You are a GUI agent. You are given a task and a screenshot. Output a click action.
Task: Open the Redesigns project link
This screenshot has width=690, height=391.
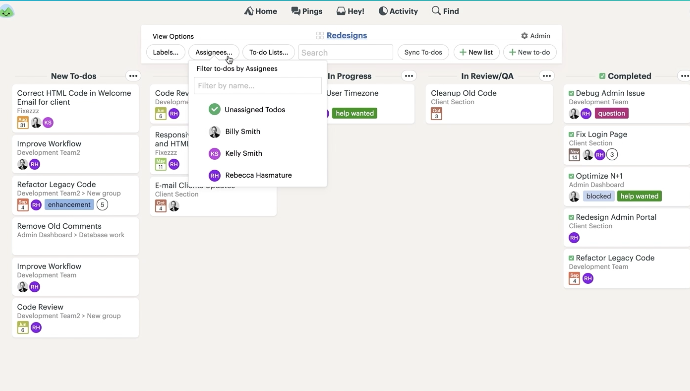pyautogui.click(x=346, y=36)
